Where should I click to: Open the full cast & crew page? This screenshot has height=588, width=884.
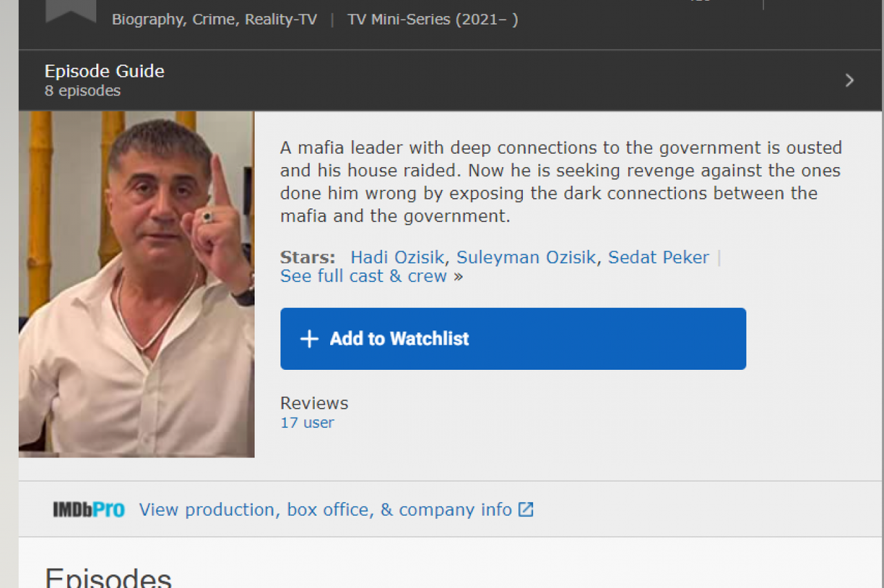click(363, 276)
